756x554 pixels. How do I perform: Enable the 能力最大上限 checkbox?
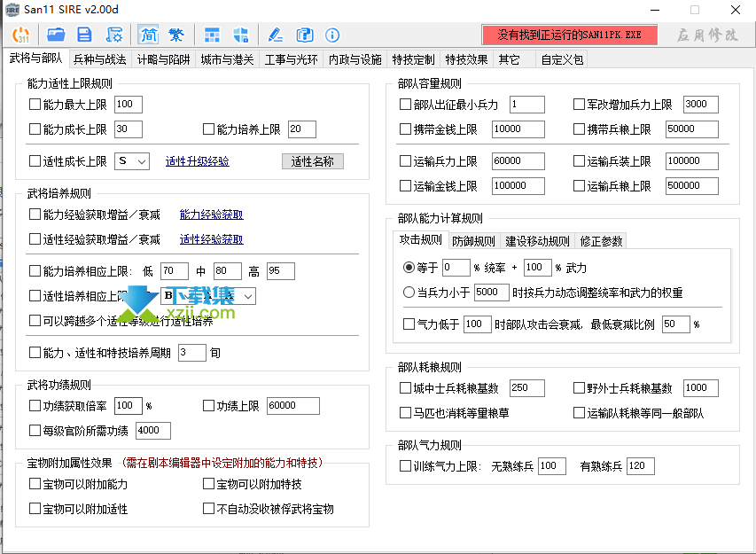[35, 104]
